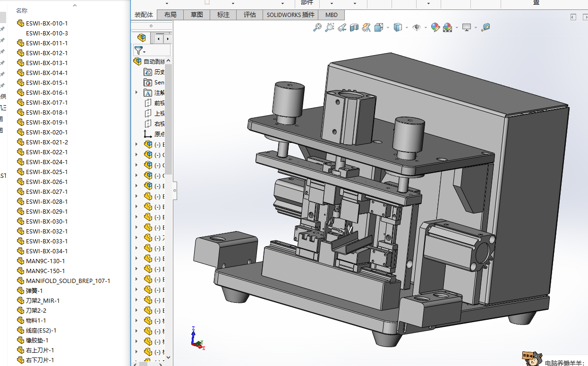
Task: Click the measure tape icon in view toolbar
Action: coord(486,28)
